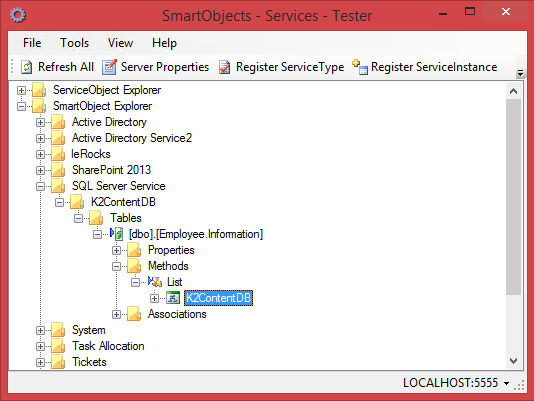Click the Register ServiceInstance button label

coord(434,67)
